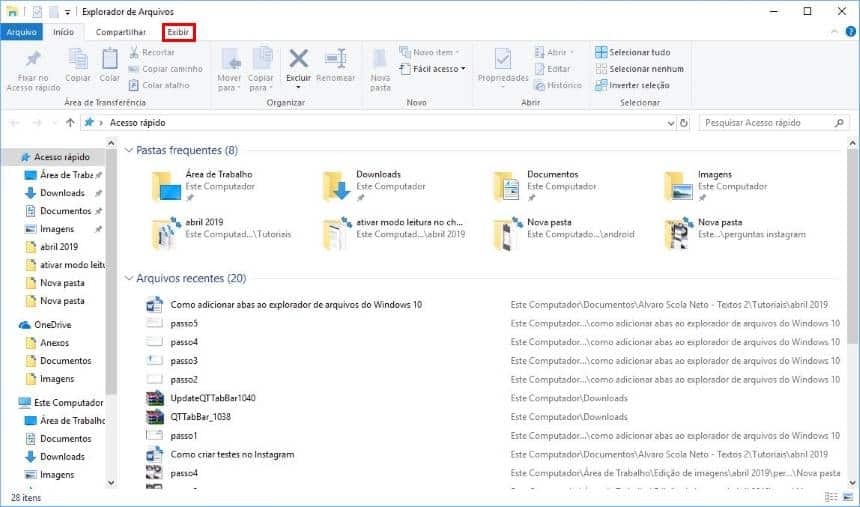
Task: Switch to the Exibir tab
Action: pos(178,32)
